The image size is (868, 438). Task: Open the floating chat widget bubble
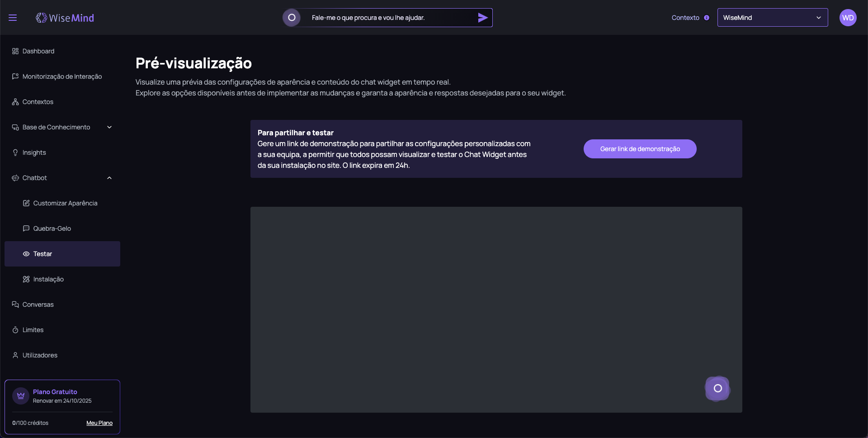pyautogui.click(x=717, y=388)
